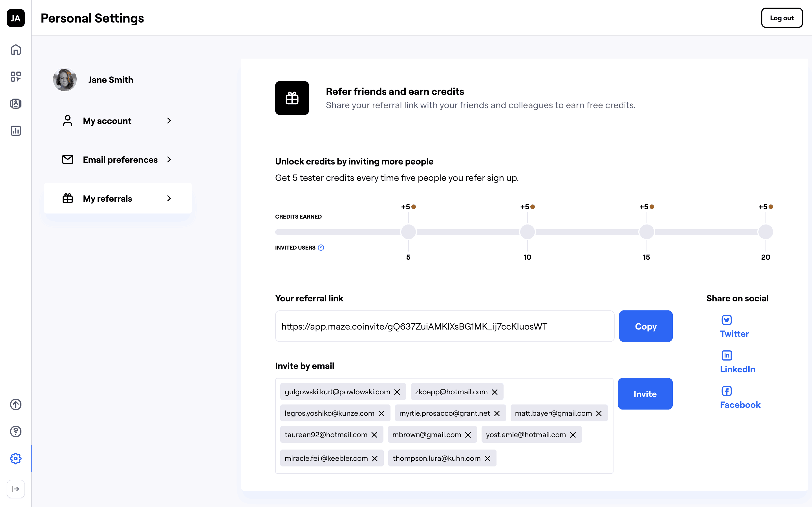812x507 pixels.
Task: Expand My account chevron
Action: pyautogui.click(x=169, y=121)
